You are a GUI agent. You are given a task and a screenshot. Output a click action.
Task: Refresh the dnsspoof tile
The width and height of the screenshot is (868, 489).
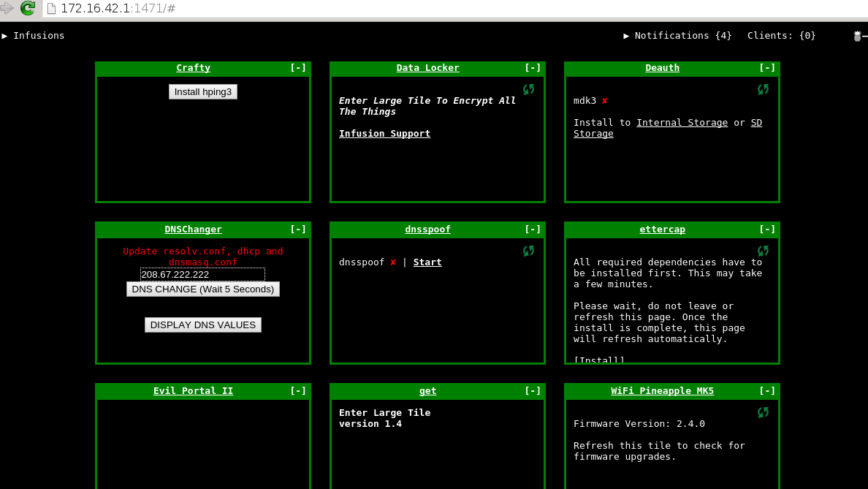(529, 251)
